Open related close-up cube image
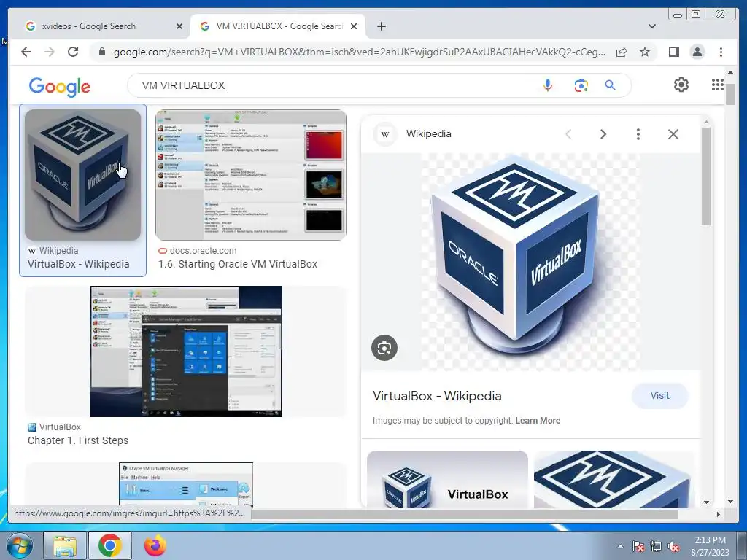This screenshot has height=560, width=747. [x=614, y=479]
